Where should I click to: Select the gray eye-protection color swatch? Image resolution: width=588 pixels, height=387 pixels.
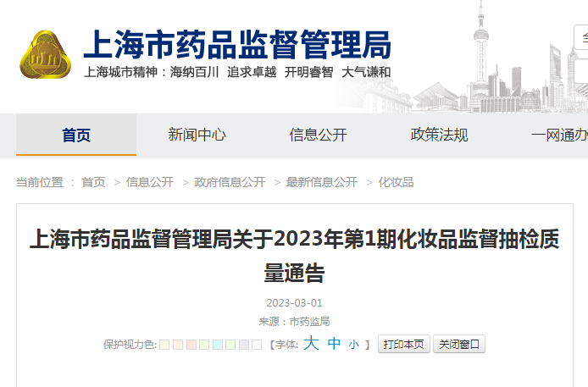coord(244,345)
